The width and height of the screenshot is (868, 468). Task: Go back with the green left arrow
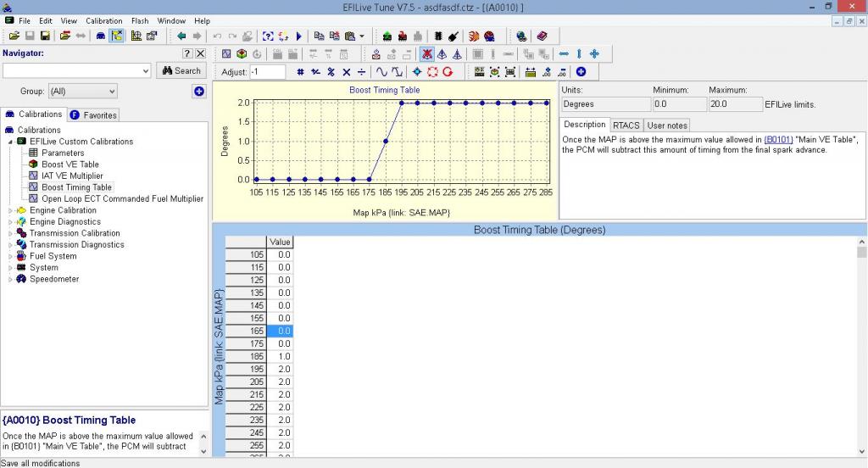point(181,36)
